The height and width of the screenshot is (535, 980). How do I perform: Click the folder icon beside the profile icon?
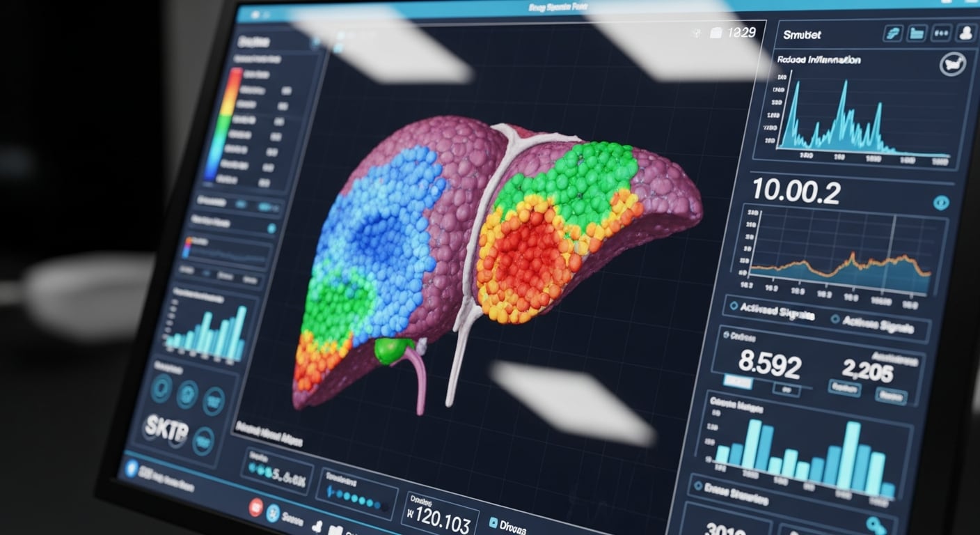pos(916,33)
